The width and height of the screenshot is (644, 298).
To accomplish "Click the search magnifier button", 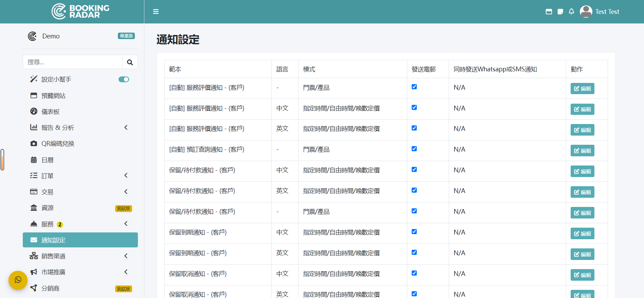I will point(130,62).
